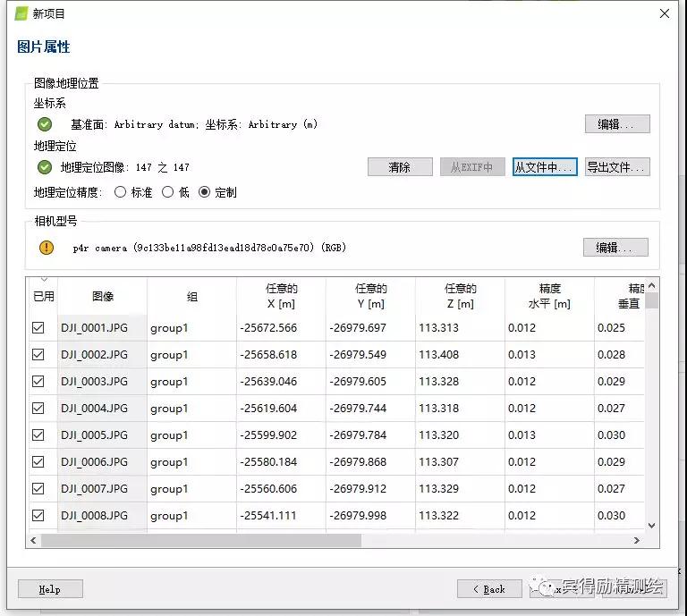Image resolution: width=687 pixels, height=616 pixels.
Task: Toggle the checkbox for DJI_0004.JPG
Action: pos(38,409)
